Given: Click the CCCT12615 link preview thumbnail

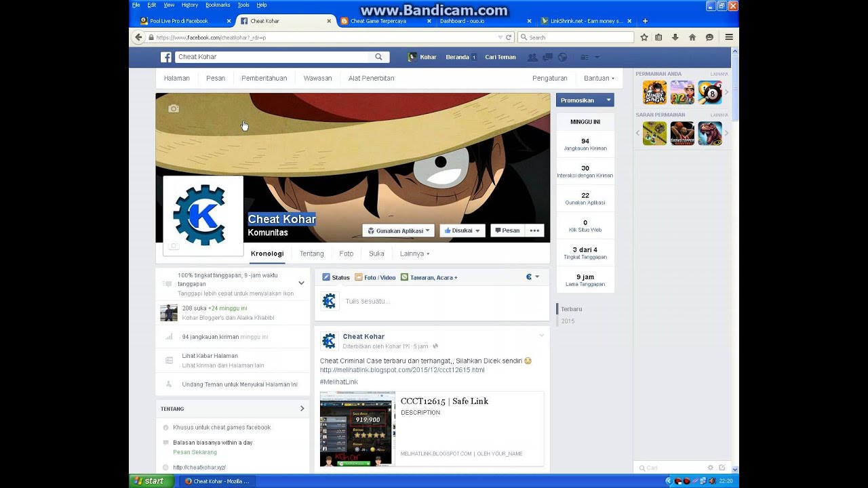Looking at the screenshot, I should [x=357, y=428].
